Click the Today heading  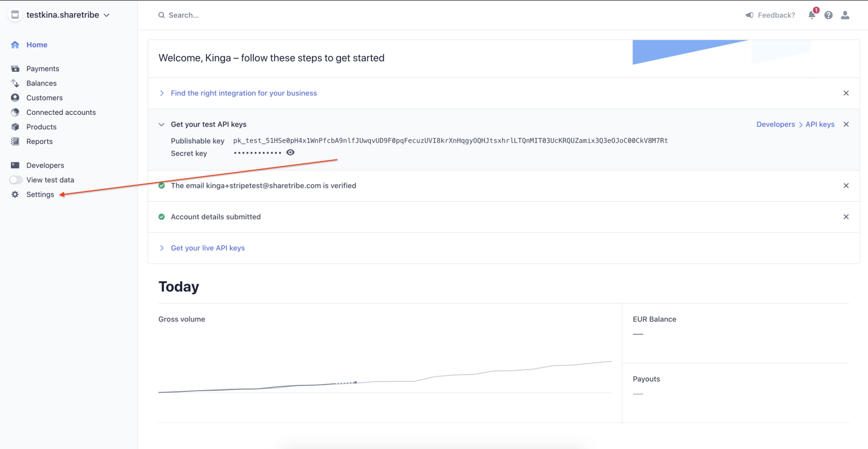(178, 287)
